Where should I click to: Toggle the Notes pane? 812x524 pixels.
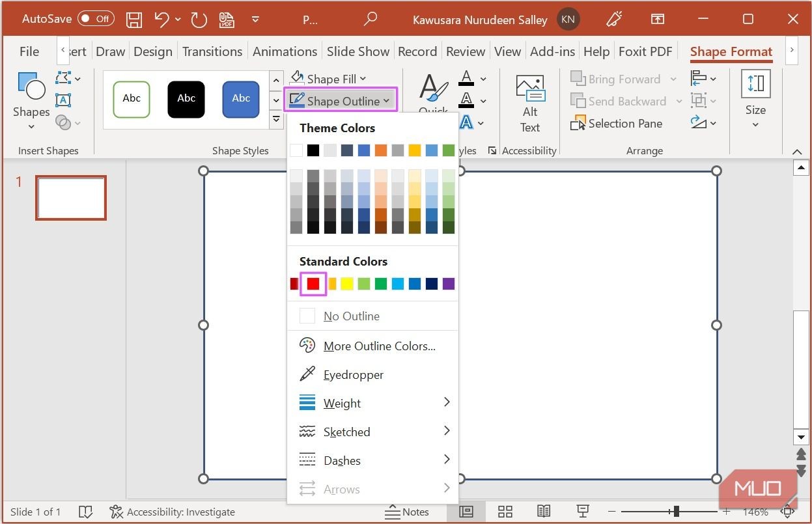pyautogui.click(x=406, y=512)
